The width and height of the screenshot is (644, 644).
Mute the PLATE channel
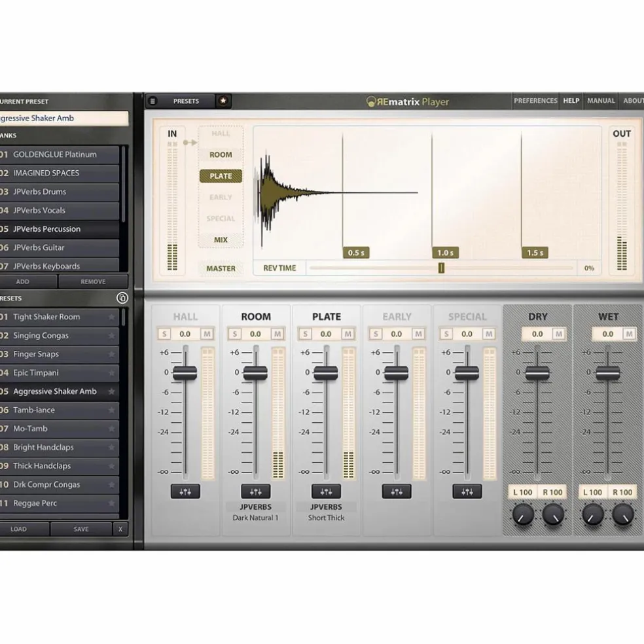click(x=348, y=334)
